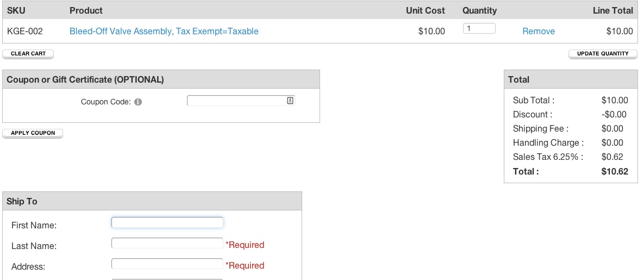Click the APPLY COUPON button
Image resolution: width=644 pixels, height=280 pixels.
point(33,133)
